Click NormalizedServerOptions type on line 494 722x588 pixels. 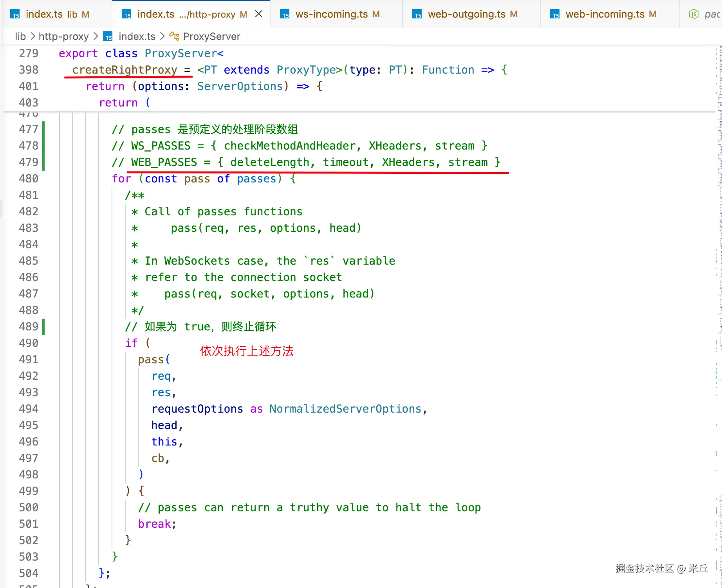345,409
